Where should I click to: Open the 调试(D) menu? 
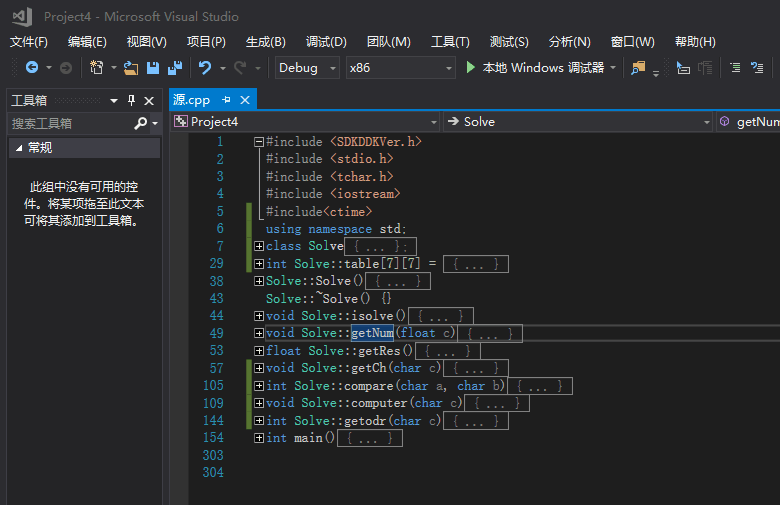(326, 42)
